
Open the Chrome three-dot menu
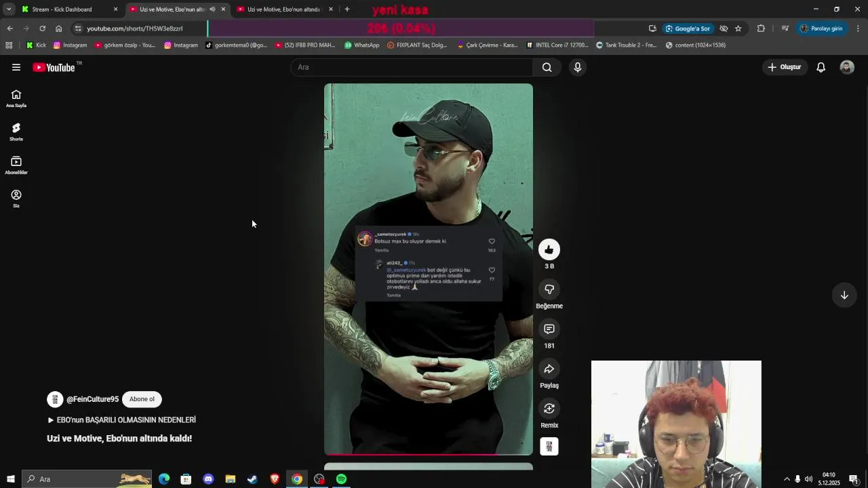[858, 28]
